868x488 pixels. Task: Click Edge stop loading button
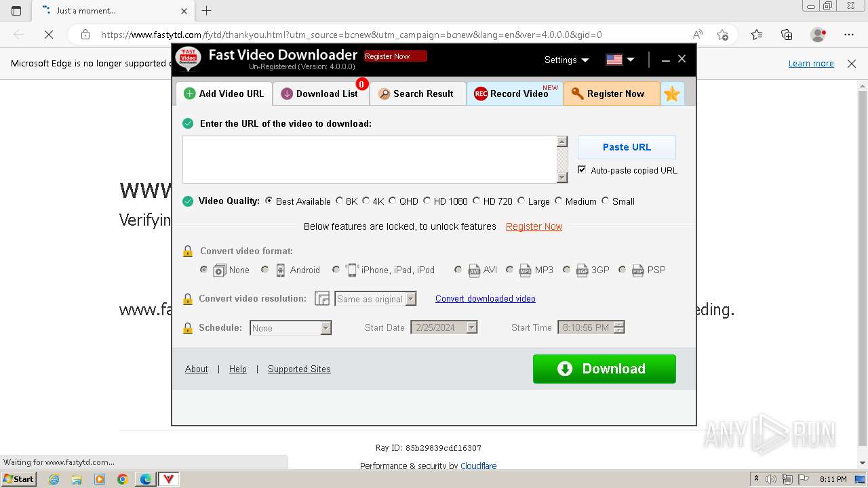click(x=49, y=35)
